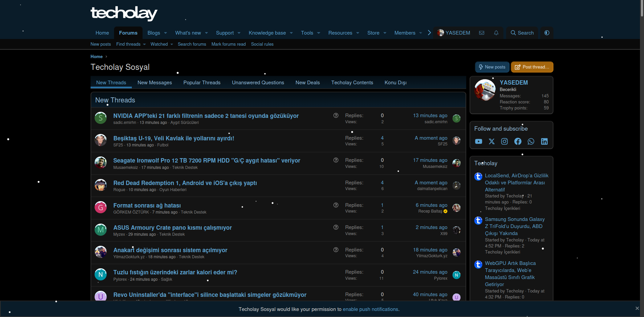Open New posts sub-navigation link
Screen dimensions: 644x317
[101, 44]
